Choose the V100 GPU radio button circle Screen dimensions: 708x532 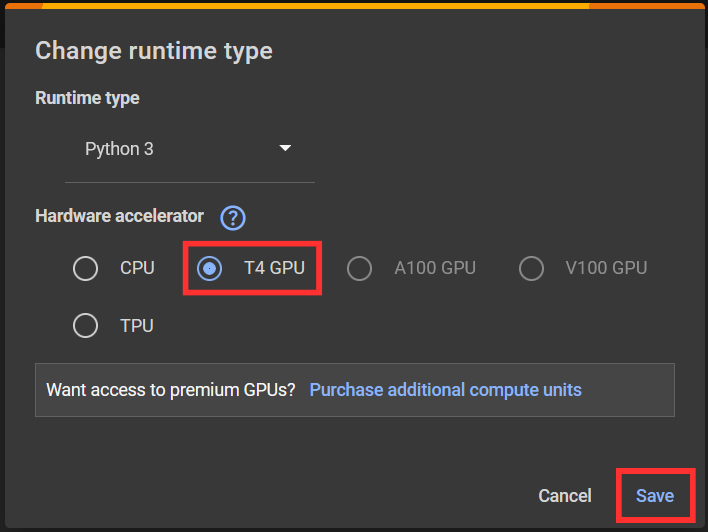[x=531, y=268]
